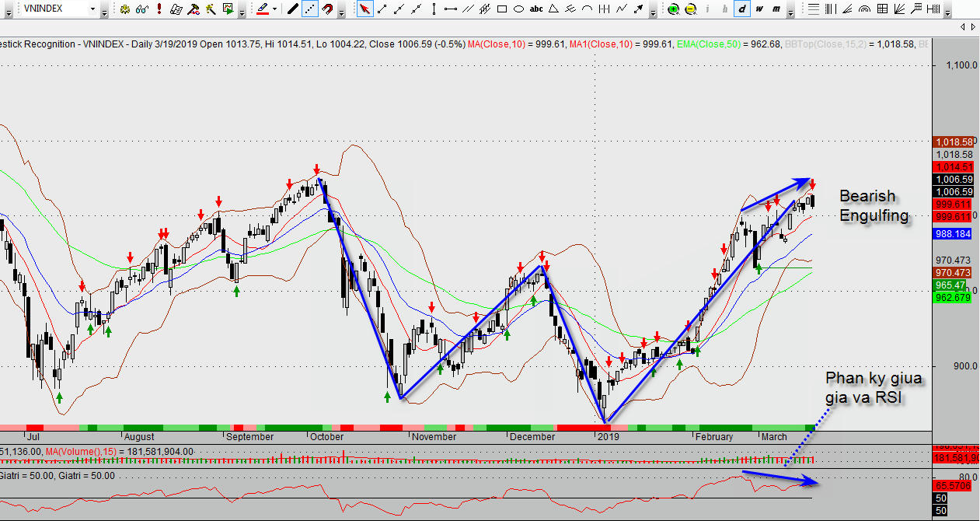Select the arrow pointer tool
The height and width of the screenshot is (521, 980).
click(x=364, y=9)
